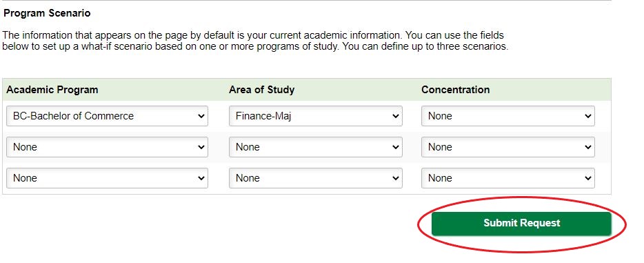
Task: Open second-row Area of Study dropdown
Action: coord(315,147)
